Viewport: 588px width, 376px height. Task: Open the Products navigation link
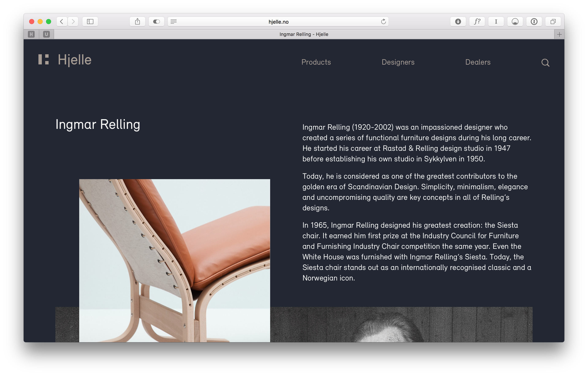(x=316, y=62)
